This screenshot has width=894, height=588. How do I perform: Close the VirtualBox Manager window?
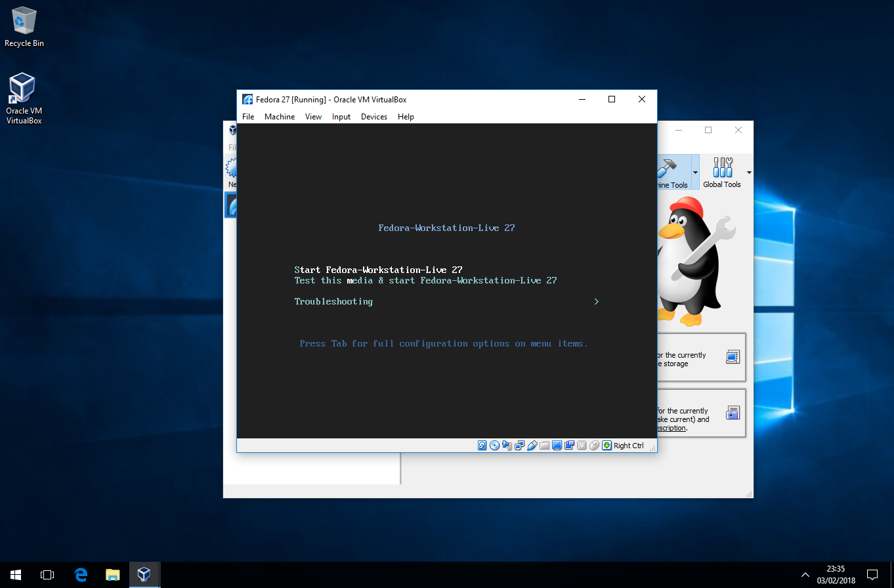[x=738, y=130]
